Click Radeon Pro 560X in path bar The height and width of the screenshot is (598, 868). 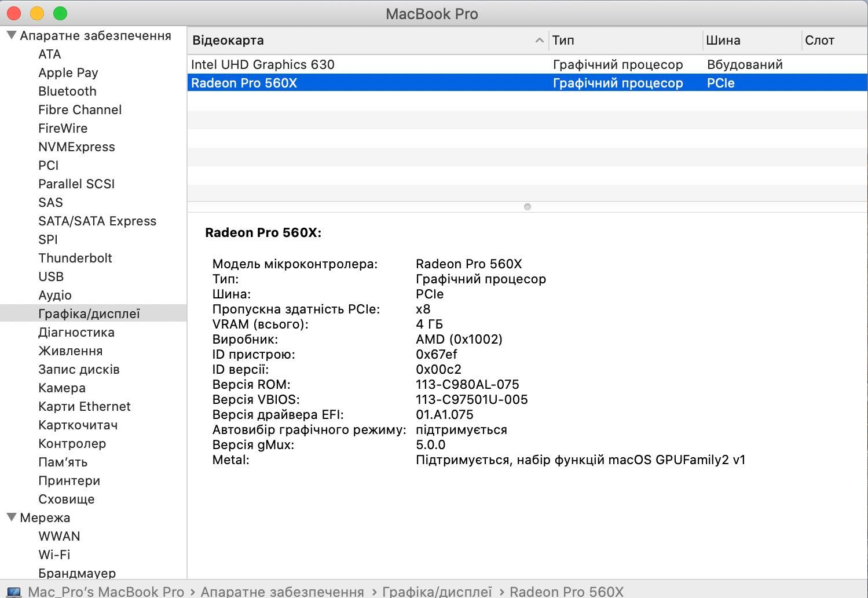click(566, 592)
